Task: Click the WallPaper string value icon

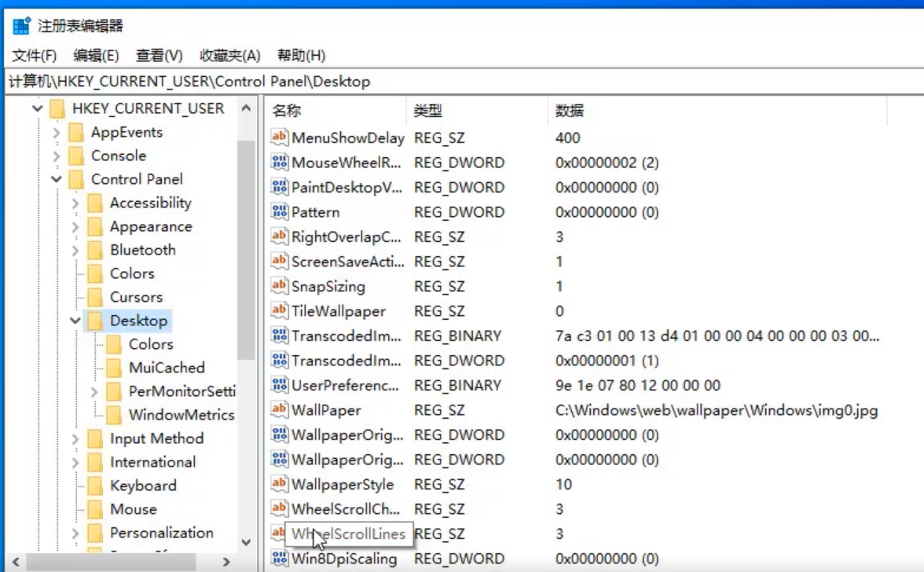Action: tap(280, 409)
